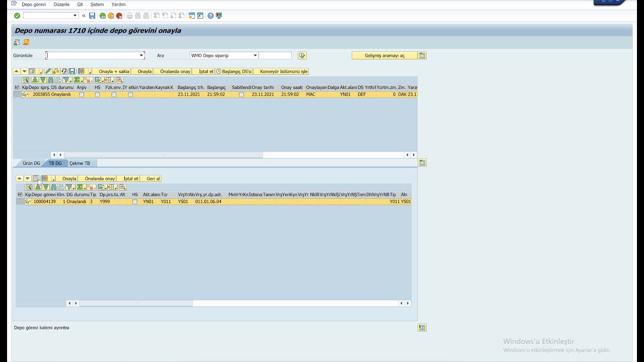Collapse the toolbar with the double chevron
Image resolution: width=644 pixels, height=362 pixels.
tap(84, 16)
